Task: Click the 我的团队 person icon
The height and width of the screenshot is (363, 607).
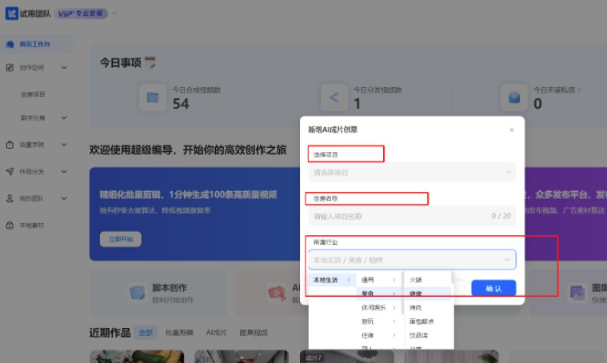Action: pyautogui.click(x=10, y=199)
